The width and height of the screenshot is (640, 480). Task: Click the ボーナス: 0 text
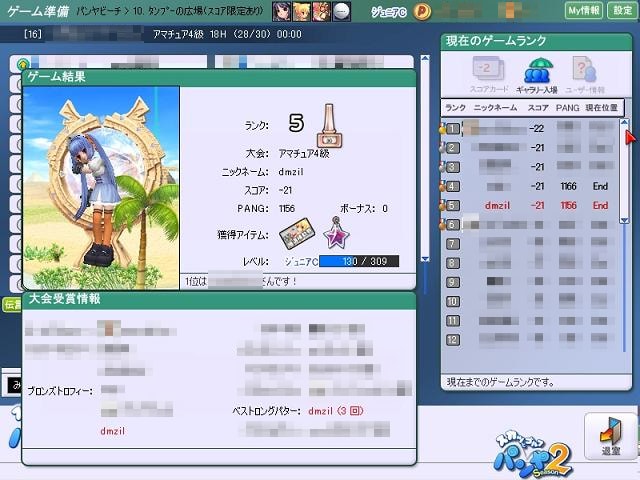pyautogui.click(x=364, y=209)
